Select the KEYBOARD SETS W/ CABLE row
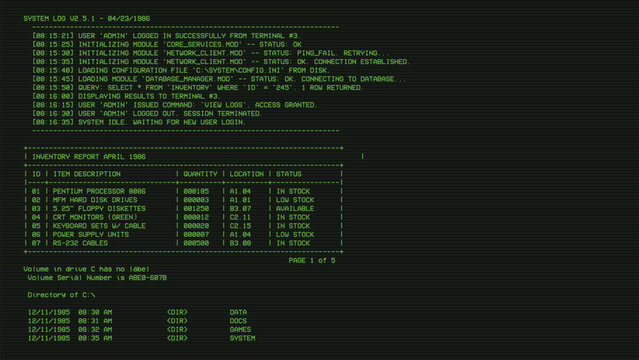The width and height of the screenshot is (639, 360). 183,226
